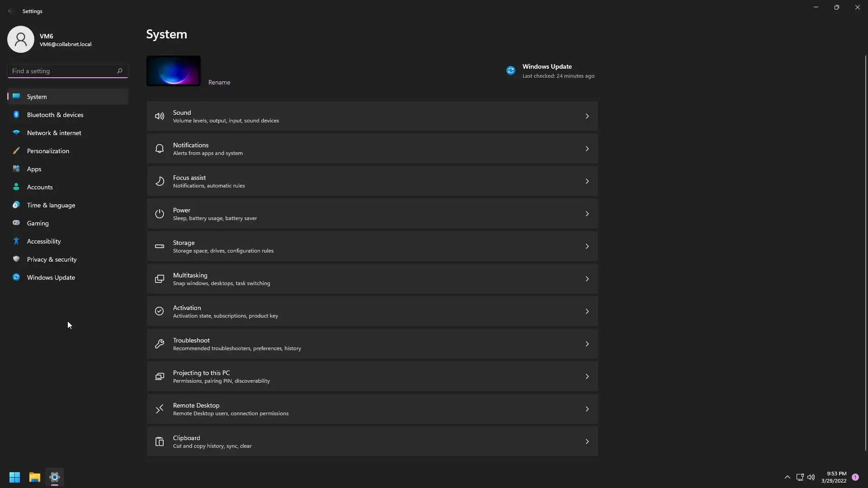Open Activation via its arrow chevron
This screenshot has height=488, width=868.
(x=587, y=311)
